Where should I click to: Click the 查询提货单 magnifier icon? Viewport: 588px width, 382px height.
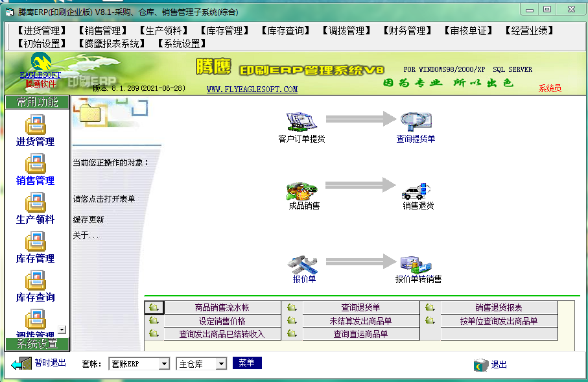416,121
